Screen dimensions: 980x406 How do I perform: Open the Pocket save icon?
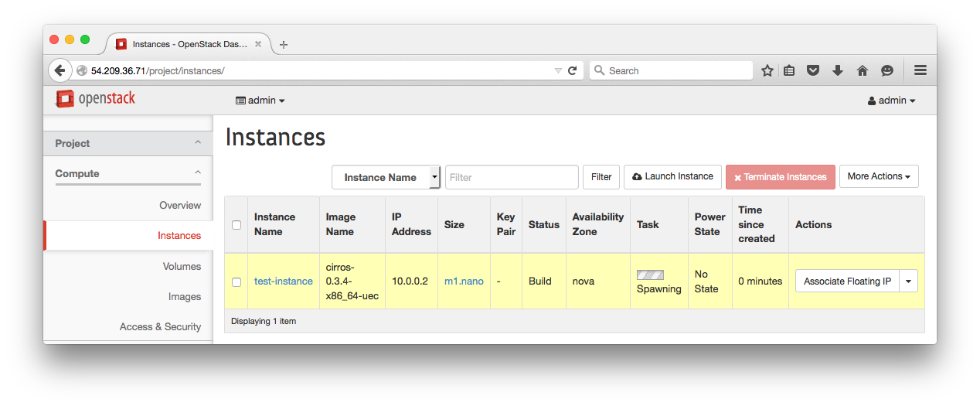click(813, 70)
